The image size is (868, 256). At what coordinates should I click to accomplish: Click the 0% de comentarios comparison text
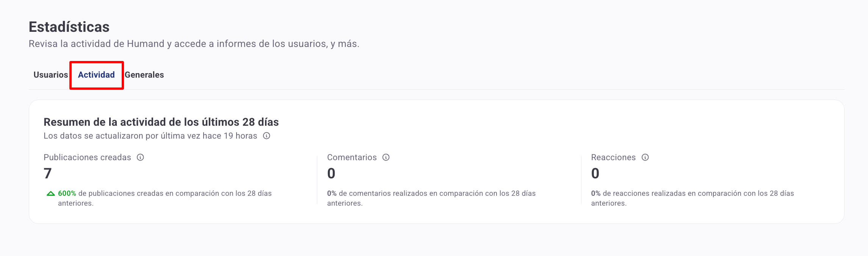[431, 198]
